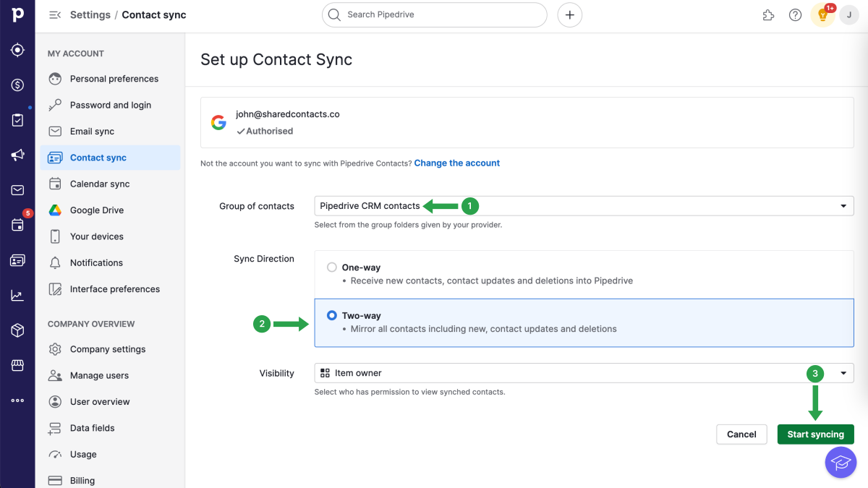Viewport: 868px width, 488px height.
Task: Open Company settings
Action: (110, 349)
